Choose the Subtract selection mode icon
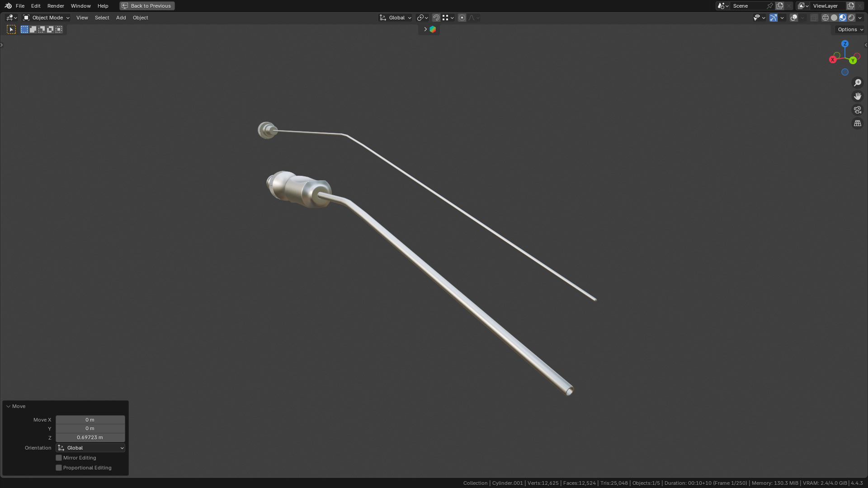This screenshot has height=488, width=868. (x=42, y=29)
